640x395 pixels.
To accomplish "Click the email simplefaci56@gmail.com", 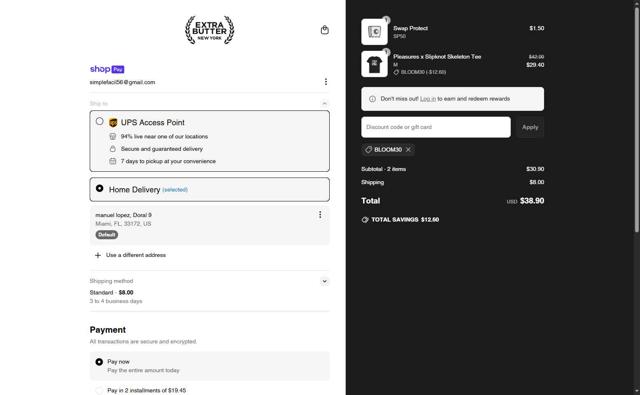I will pyautogui.click(x=122, y=82).
